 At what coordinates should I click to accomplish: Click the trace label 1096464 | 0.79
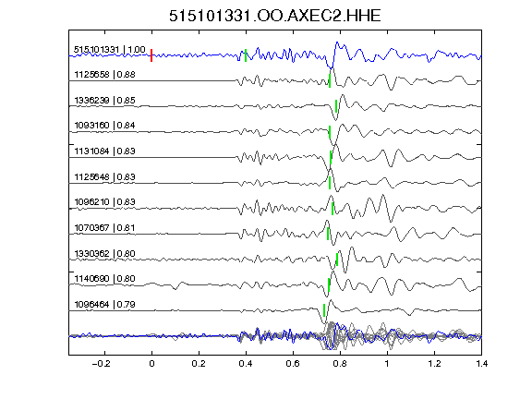[105, 305]
